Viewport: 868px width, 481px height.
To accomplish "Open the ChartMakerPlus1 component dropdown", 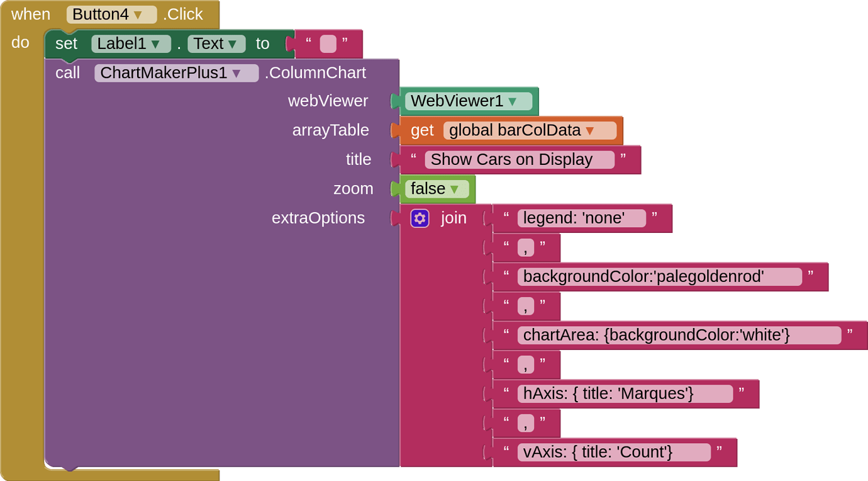I will [176, 73].
